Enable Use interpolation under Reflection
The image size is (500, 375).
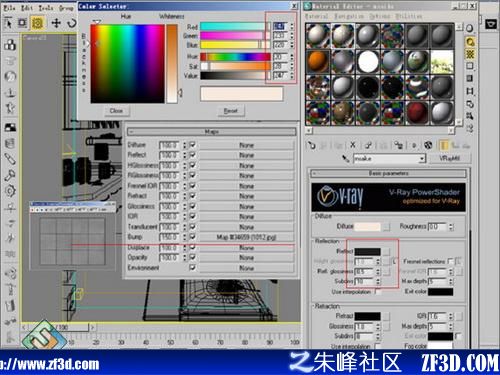point(378,292)
